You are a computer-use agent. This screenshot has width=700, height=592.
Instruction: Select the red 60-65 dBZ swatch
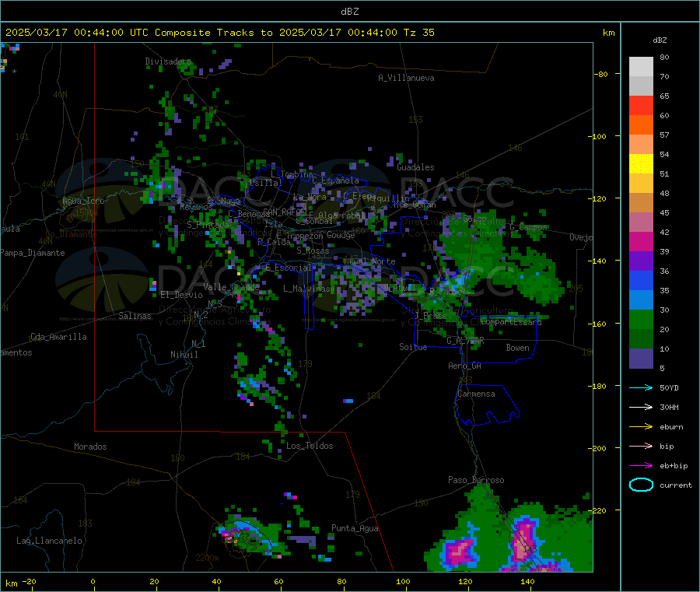click(641, 105)
